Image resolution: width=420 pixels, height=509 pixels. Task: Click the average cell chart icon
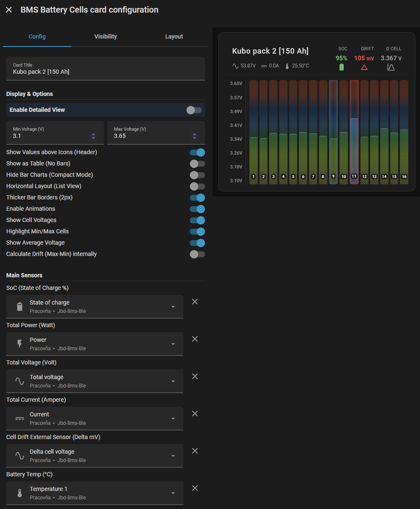(x=391, y=67)
